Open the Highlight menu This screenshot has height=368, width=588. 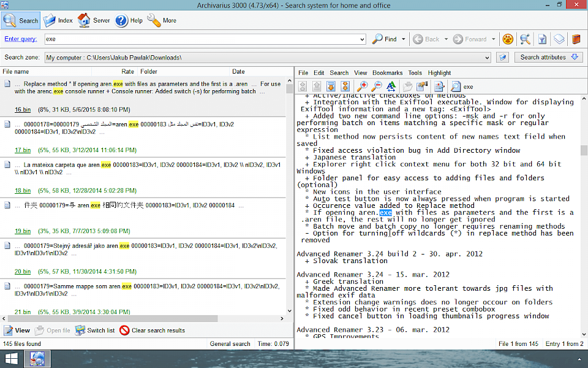click(x=439, y=73)
